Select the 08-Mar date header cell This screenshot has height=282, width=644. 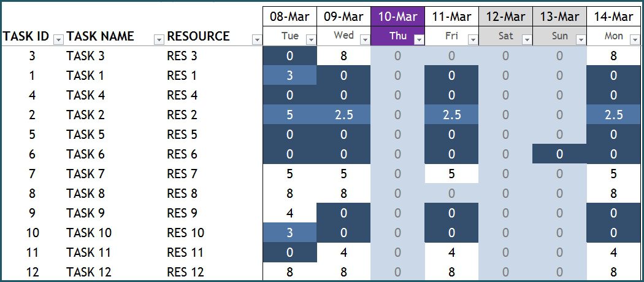click(290, 17)
